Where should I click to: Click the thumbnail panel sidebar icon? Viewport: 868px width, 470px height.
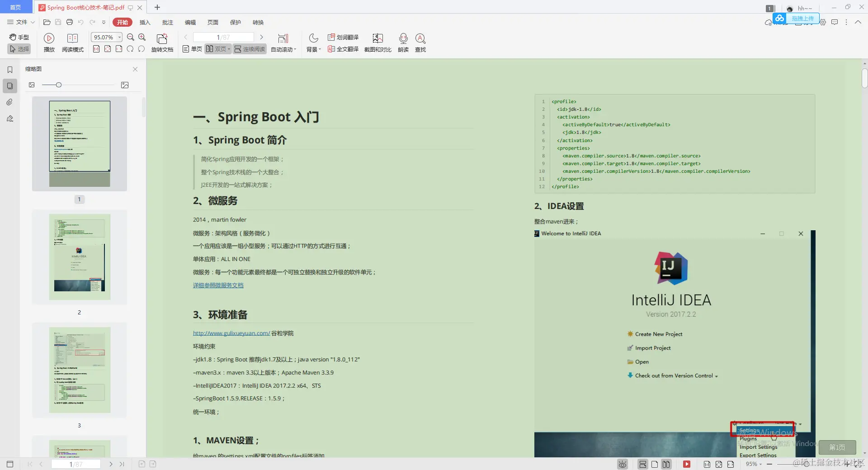click(10, 85)
